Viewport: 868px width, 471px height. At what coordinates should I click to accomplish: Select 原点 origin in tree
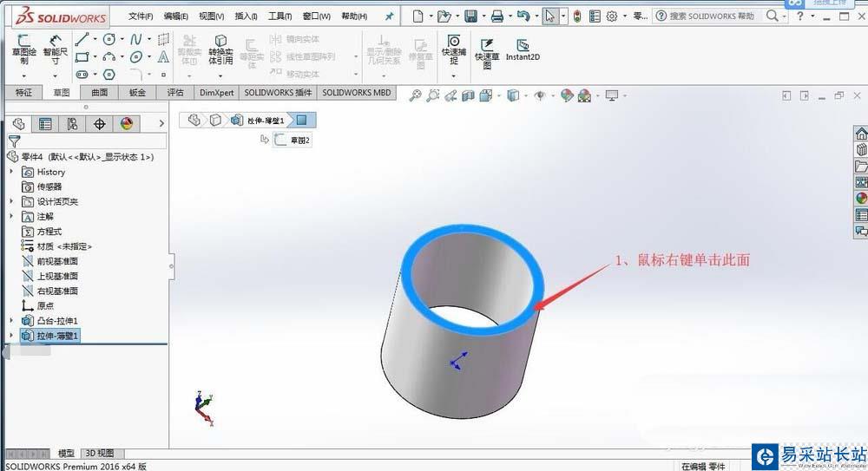click(x=37, y=305)
